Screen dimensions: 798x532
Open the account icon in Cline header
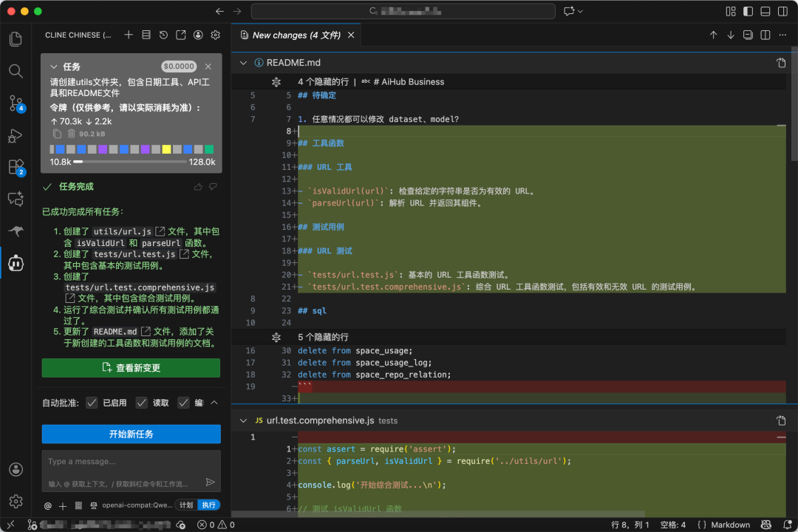click(x=198, y=35)
